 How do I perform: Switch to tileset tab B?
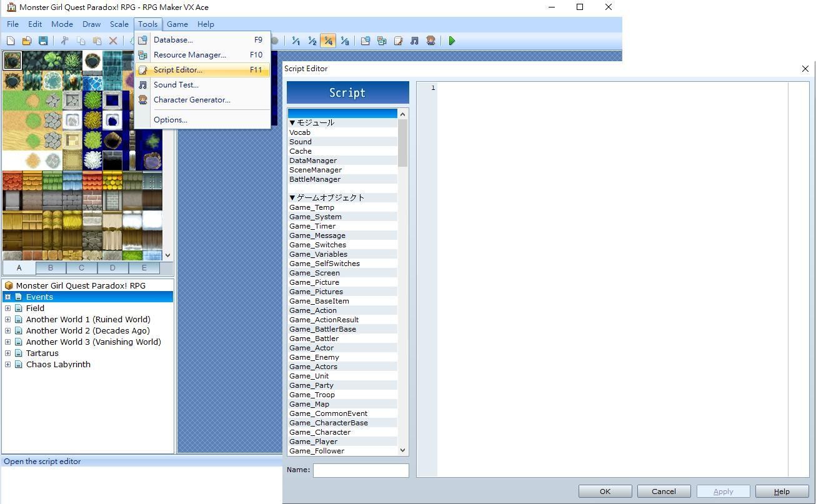tap(51, 268)
